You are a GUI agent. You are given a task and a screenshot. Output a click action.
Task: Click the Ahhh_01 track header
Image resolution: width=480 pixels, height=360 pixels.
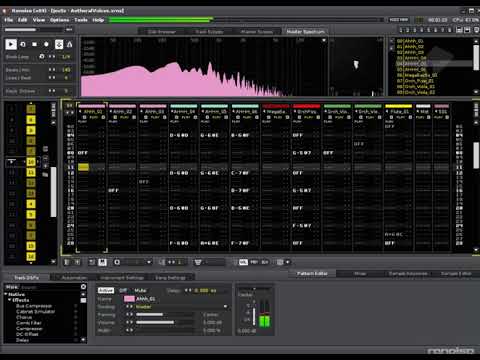(92, 111)
